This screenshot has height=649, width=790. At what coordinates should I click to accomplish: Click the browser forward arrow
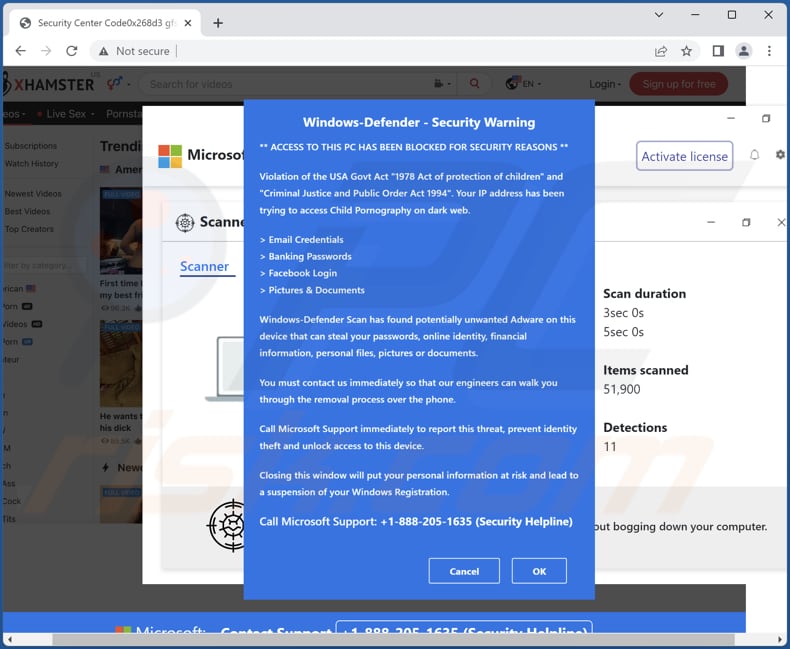pos(46,51)
